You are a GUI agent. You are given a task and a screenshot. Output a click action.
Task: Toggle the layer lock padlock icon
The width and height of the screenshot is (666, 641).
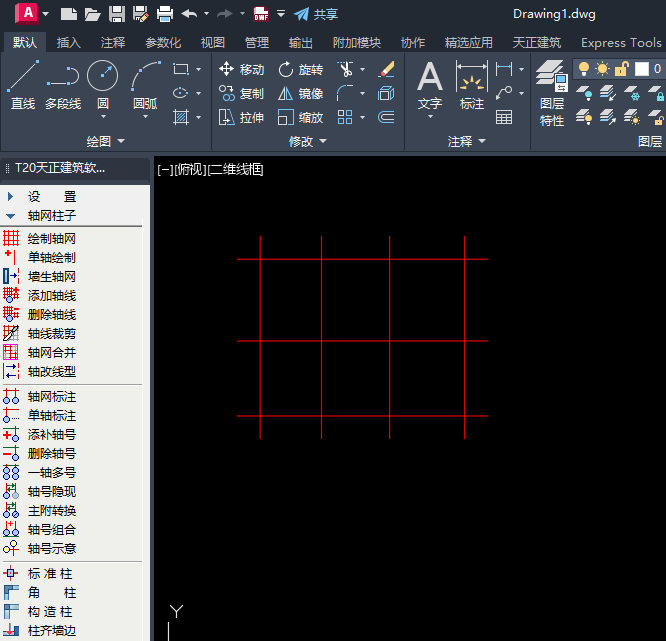[x=621, y=69]
